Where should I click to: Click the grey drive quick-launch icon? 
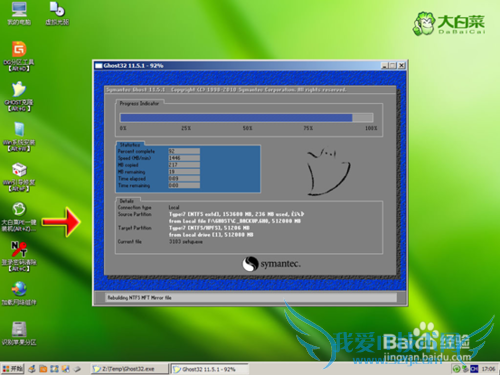(x=77, y=369)
